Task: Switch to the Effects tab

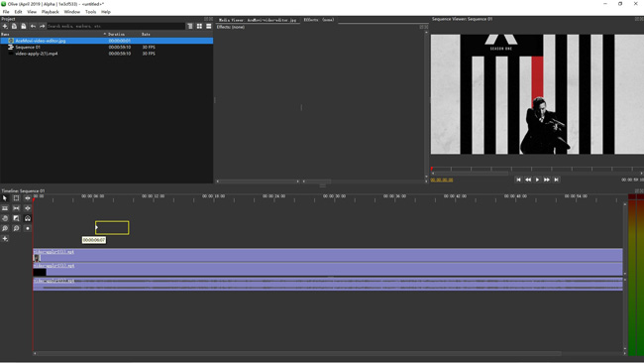Action: [319, 20]
